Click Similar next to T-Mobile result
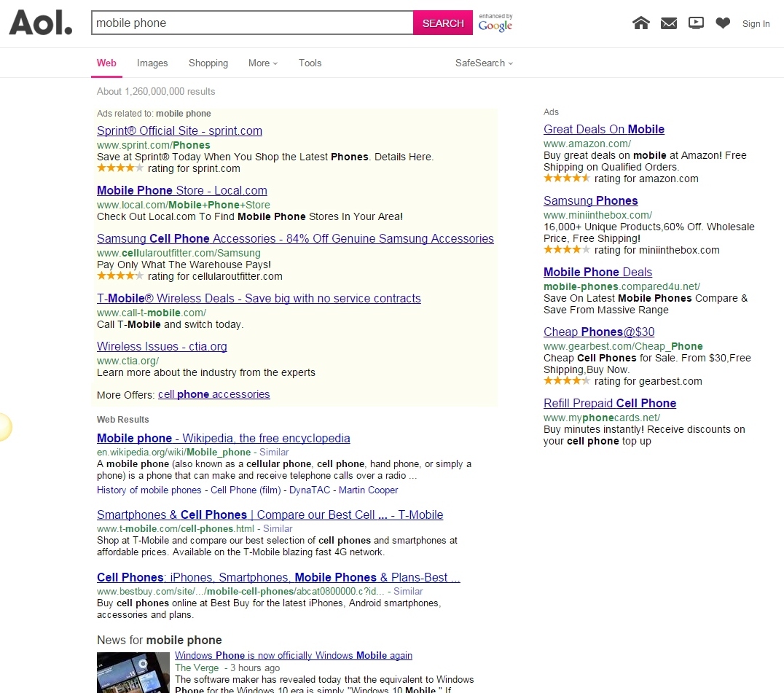This screenshot has height=693, width=784. point(278,528)
